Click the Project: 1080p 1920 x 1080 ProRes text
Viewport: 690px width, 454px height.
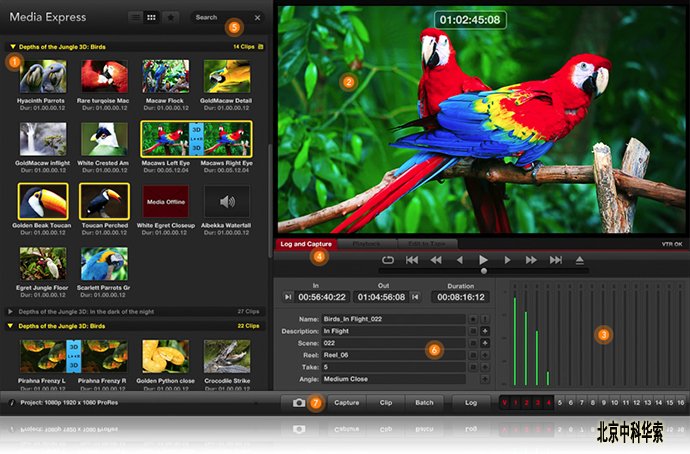coord(69,403)
